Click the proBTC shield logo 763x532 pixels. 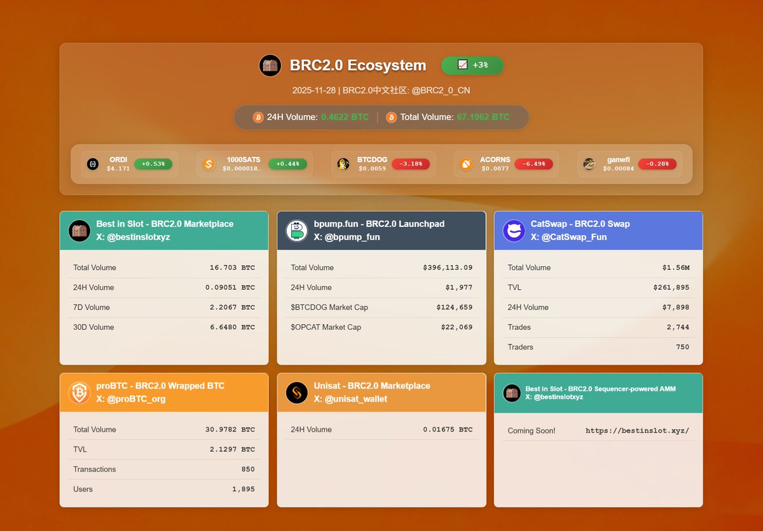tap(79, 392)
